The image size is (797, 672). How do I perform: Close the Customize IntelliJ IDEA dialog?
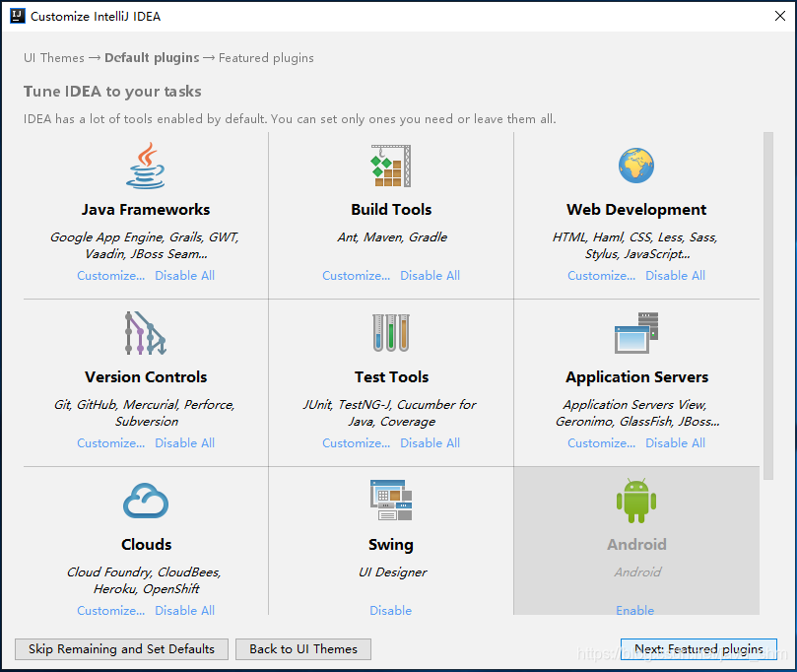(x=779, y=16)
